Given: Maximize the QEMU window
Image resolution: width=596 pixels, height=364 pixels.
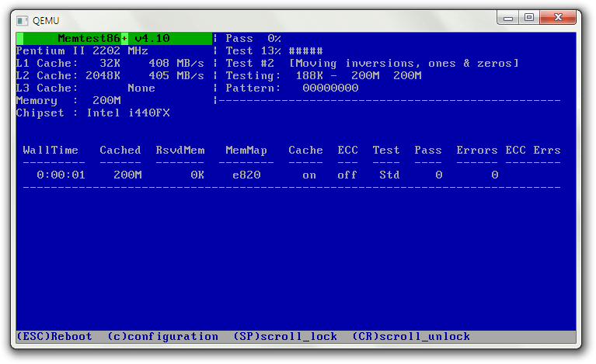Looking at the screenshot, I should 530,16.
